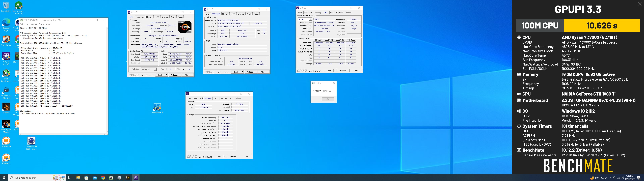Open the Mail app on the taskbar
The image size is (644, 181).
[95, 178]
